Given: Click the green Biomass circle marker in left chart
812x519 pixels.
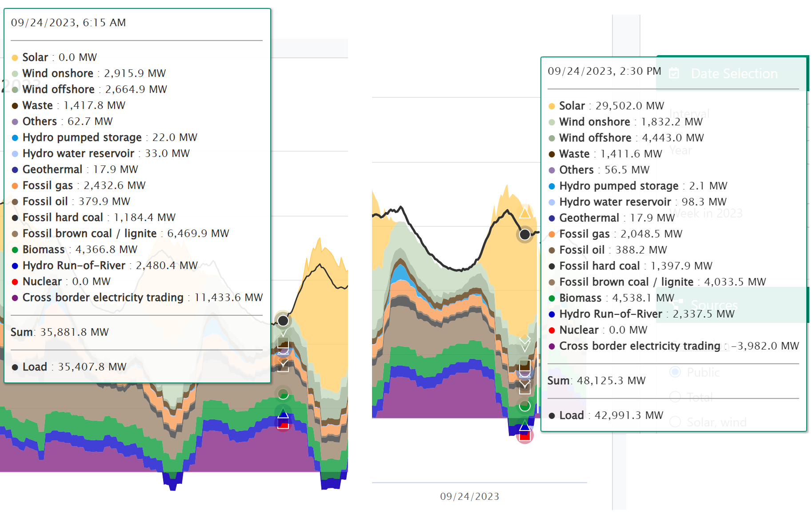Looking at the screenshot, I should [x=283, y=394].
